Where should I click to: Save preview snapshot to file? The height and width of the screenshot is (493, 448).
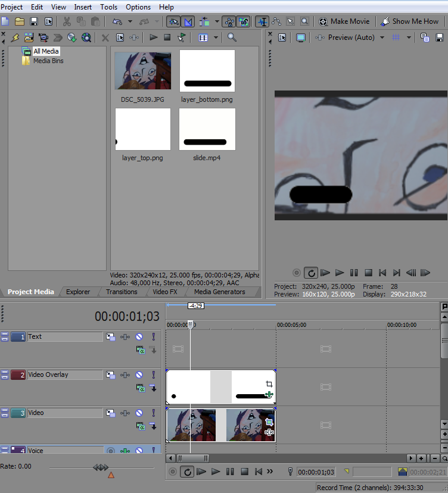[440, 38]
